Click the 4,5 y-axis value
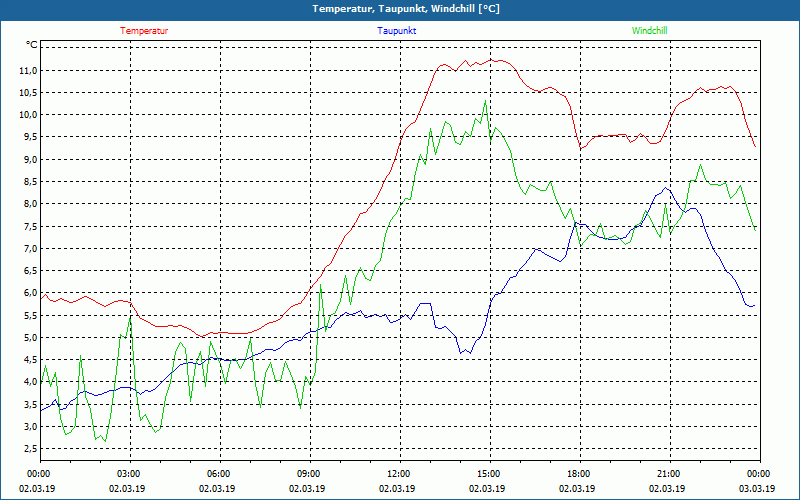The width and height of the screenshot is (800, 500). (x=30, y=360)
